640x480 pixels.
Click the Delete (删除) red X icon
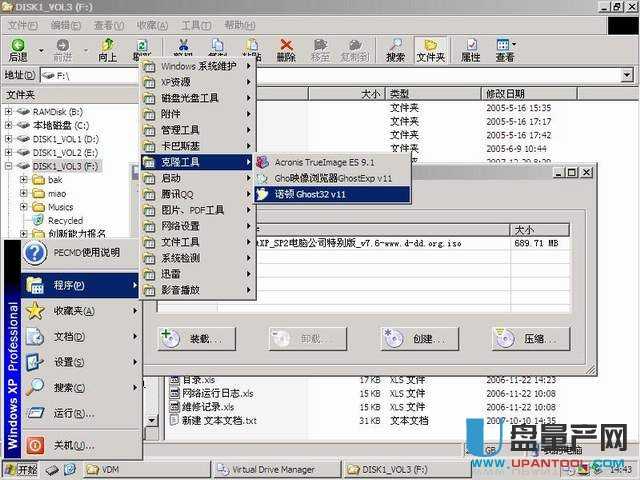tap(286, 50)
